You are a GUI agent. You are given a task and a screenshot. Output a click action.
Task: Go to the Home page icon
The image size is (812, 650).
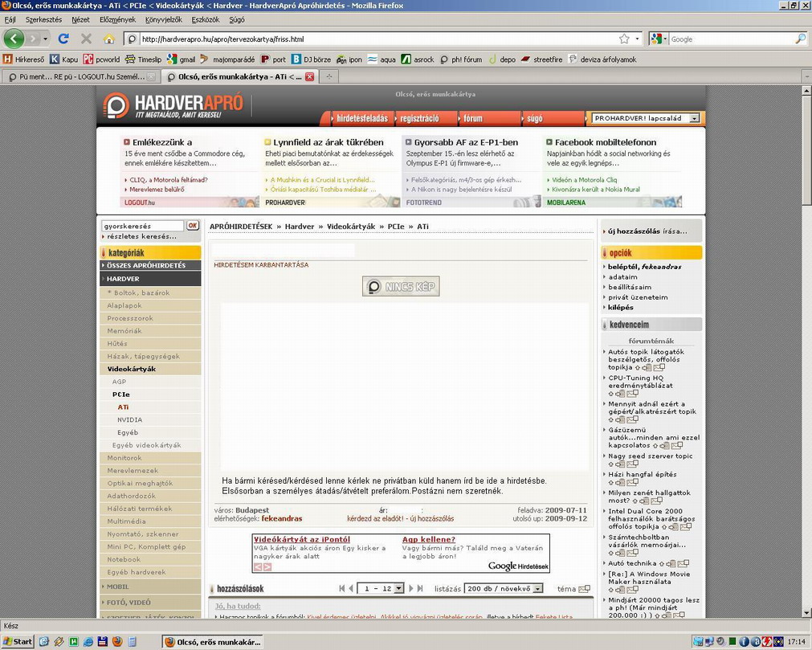[x=108, y=39]
